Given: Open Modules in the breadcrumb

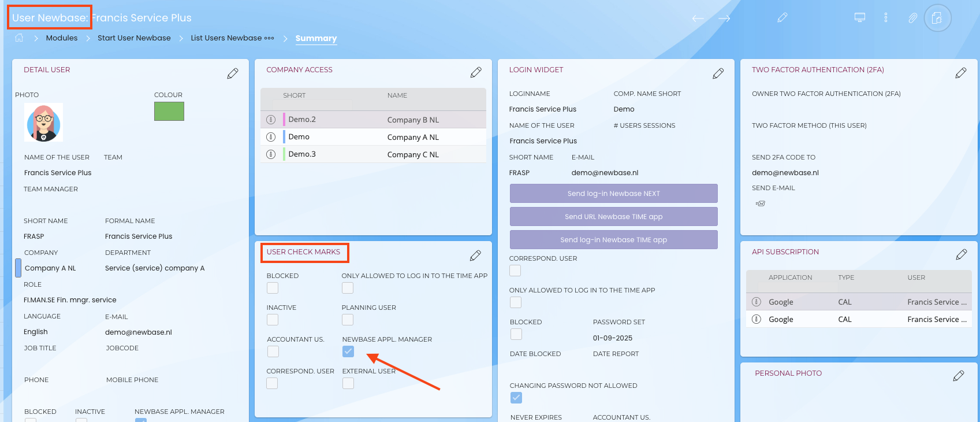Looking at the screenshot, I should [62, 38].
